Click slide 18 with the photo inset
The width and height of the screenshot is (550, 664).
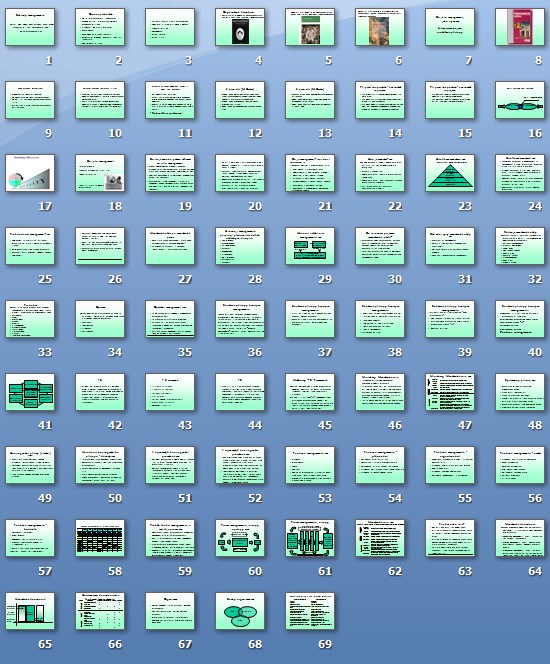click(x=100, y=173)
